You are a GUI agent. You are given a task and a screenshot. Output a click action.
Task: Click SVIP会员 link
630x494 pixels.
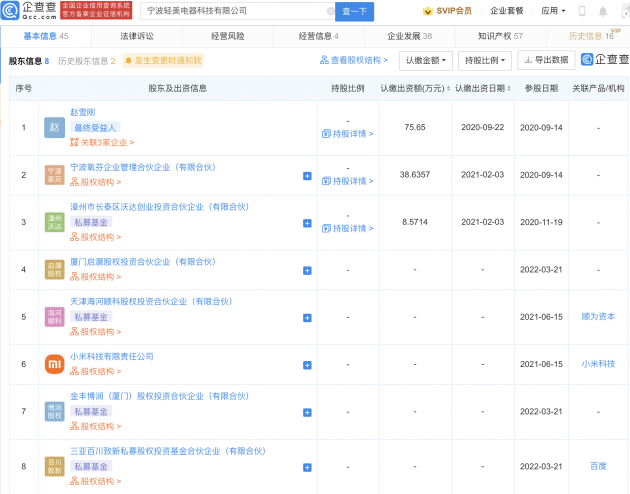(x=454, y=11)
